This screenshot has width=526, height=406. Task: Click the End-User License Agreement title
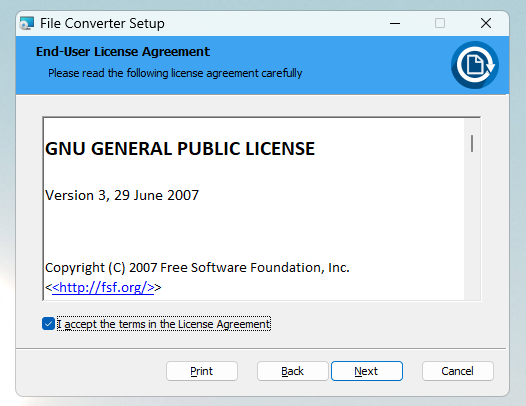(x=123, y=52)
